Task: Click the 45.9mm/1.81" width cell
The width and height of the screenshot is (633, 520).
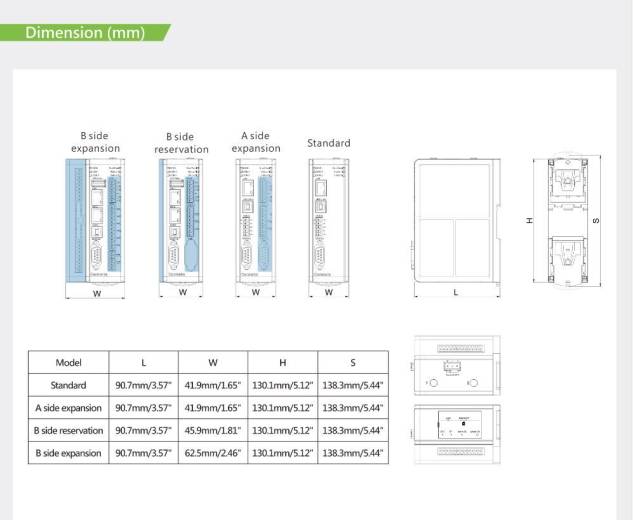Action: (213, 430)
